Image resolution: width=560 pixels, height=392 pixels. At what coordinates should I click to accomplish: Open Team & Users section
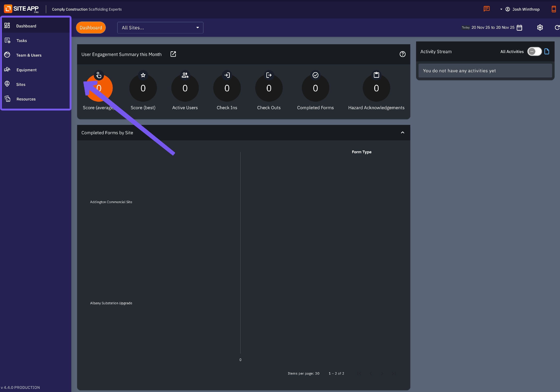(x=29, y=55)
